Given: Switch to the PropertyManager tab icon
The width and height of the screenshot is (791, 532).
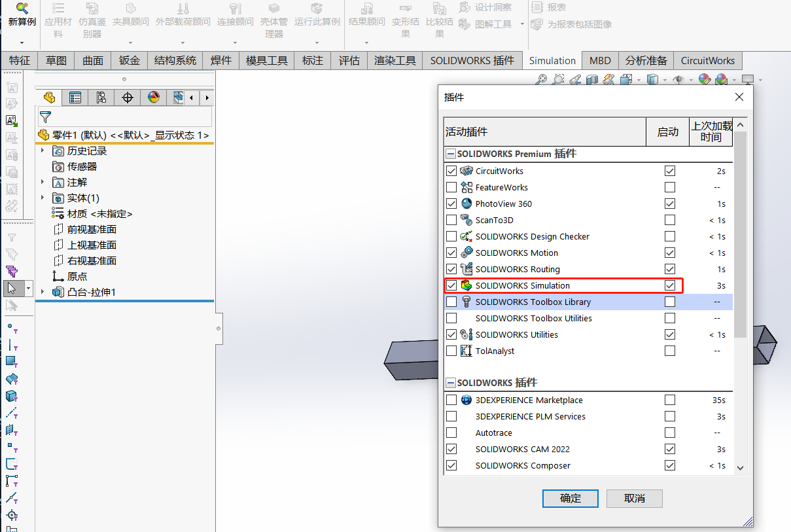Looking at the screenshot, I should (75, 98).
